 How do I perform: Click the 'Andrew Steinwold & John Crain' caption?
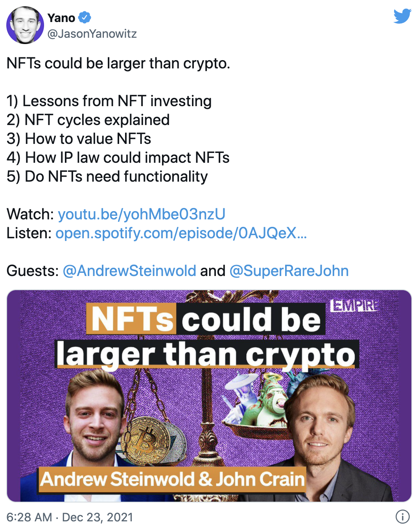pos(172,479)
